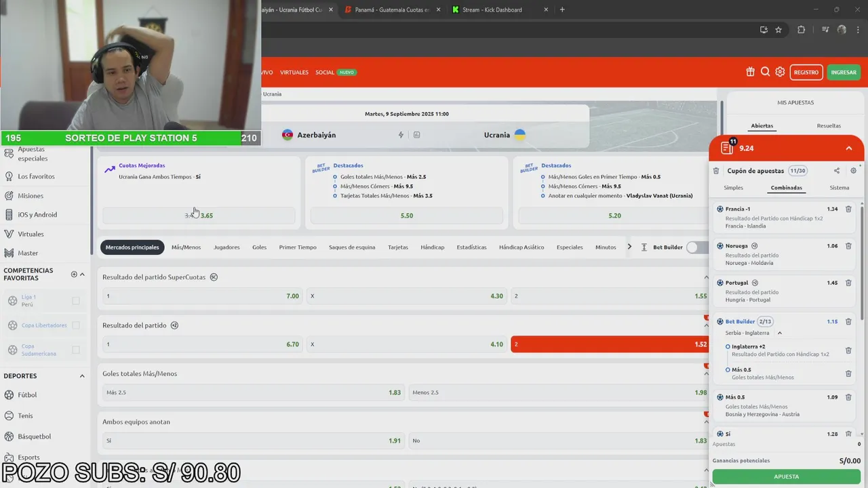
Task: Collapse the Serbia - Inglaterra bet builder legs
Action: 780,333
